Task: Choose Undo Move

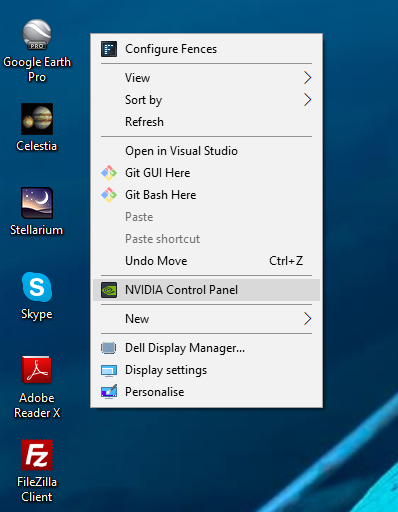Action: (x=206, y=261)
